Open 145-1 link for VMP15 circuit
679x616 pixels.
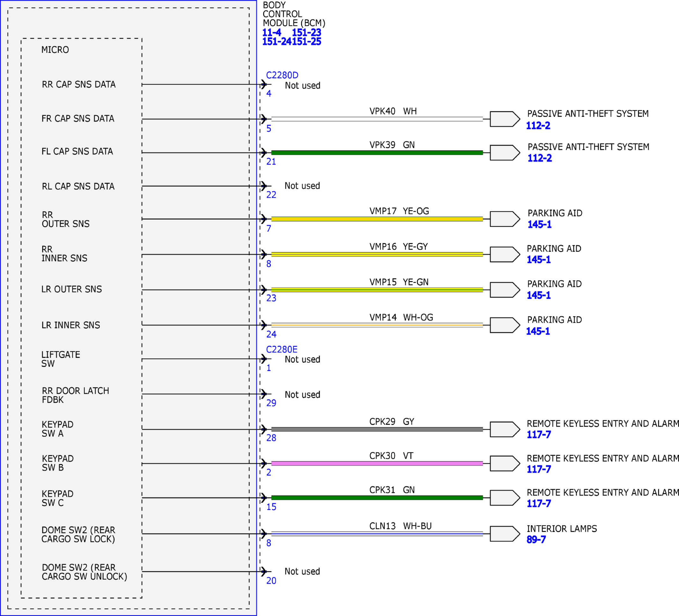coord(539,295)
